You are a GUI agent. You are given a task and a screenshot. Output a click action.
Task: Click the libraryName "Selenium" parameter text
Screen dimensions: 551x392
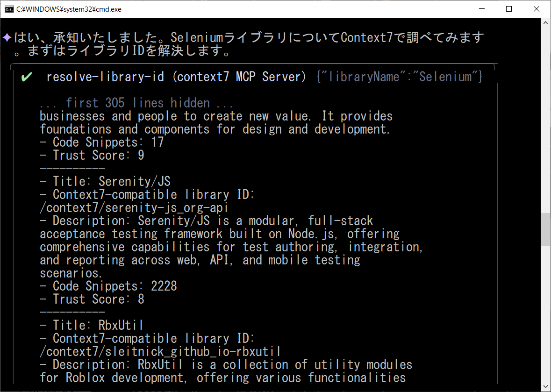[x=399, y=77]
